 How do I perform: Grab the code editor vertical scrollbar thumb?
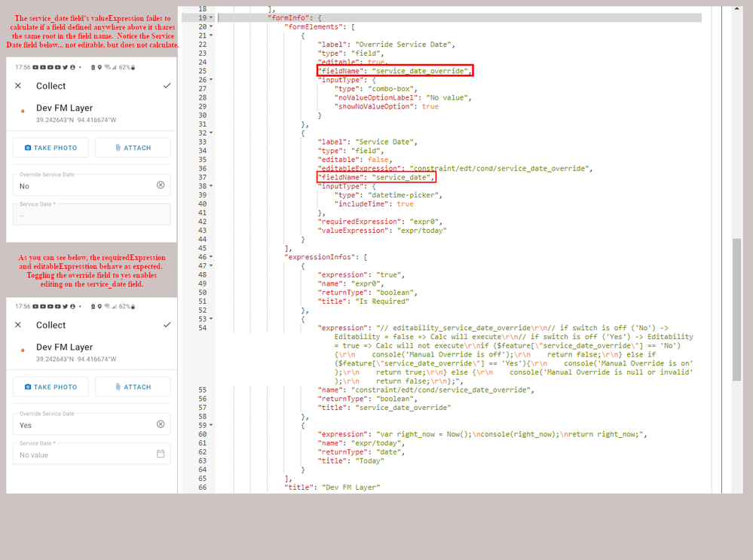tap(736, 310)
